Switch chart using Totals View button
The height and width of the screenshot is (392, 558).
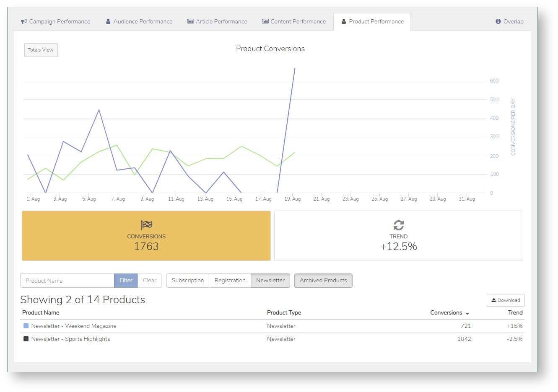(x=41, y=50)
